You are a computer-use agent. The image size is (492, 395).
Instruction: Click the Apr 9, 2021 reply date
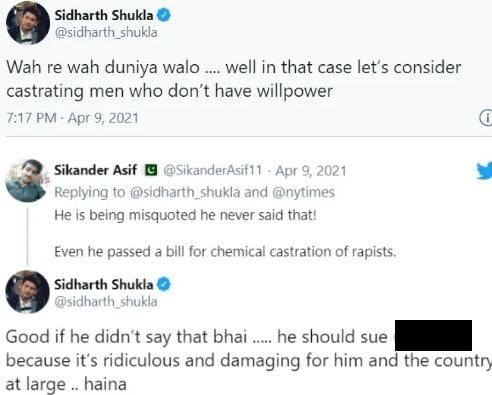311,171
